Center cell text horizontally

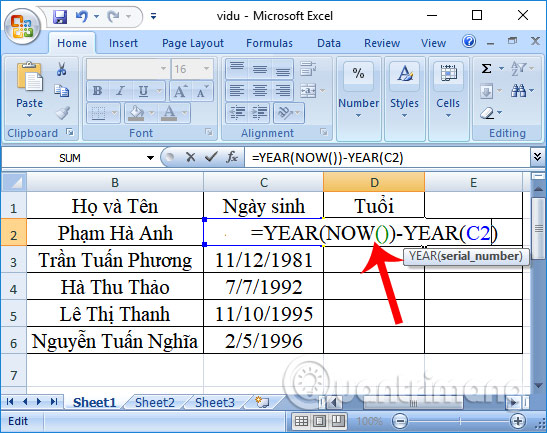260,91
